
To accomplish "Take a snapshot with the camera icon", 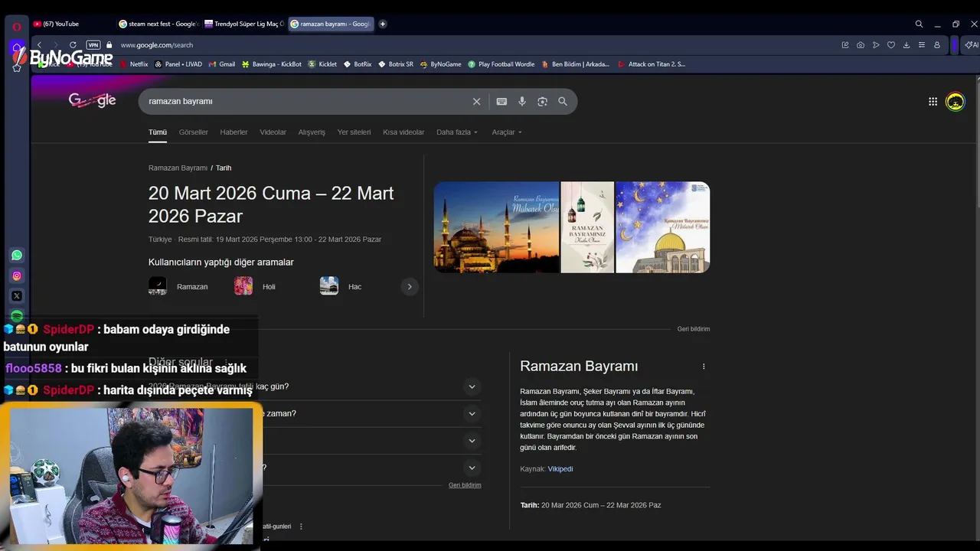I will (861, 45).
